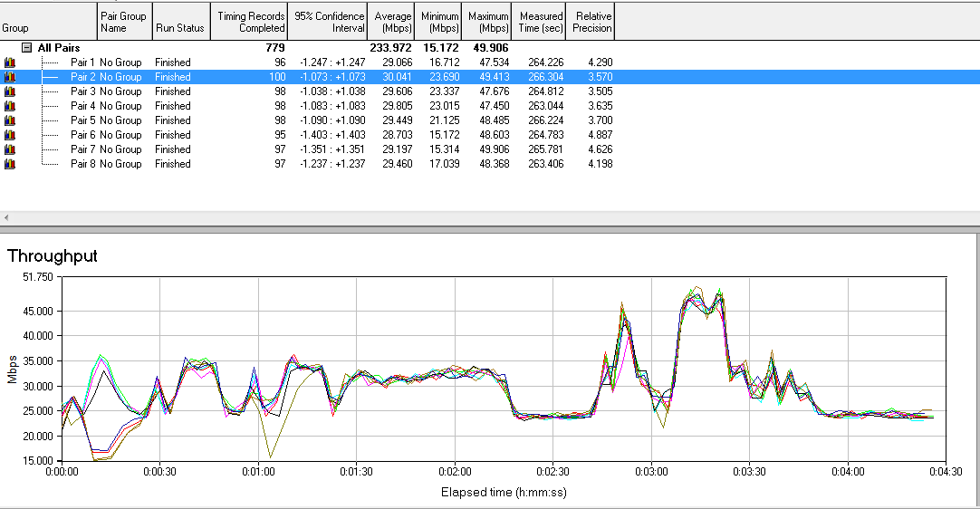Image resolution: width=980 pixels, height=509 pixels.
Task: Sort by 95% Confidence Interval header
Action: [x=328, y=22]
